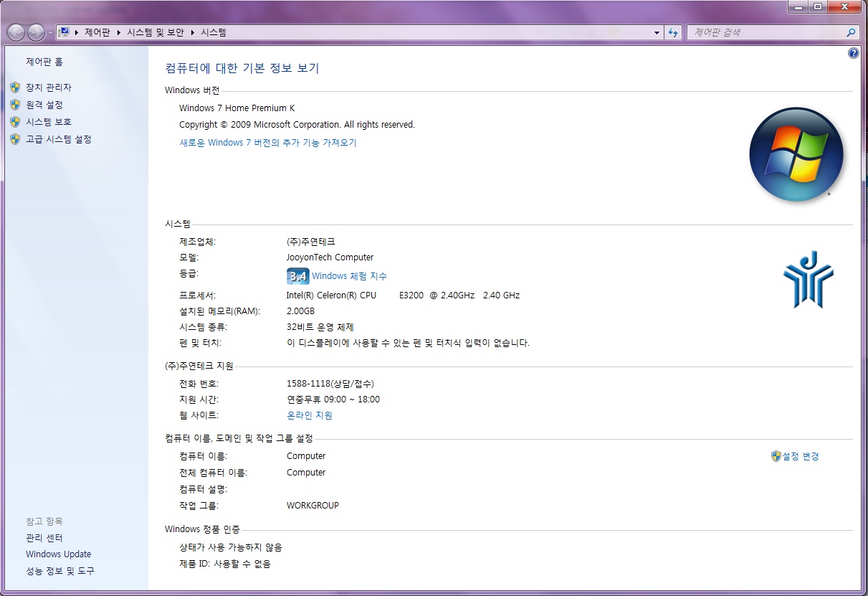Click shield icon next to 원격 설정
The height and width of the screenshot is (596, 868).
click(x=15, y=105)
